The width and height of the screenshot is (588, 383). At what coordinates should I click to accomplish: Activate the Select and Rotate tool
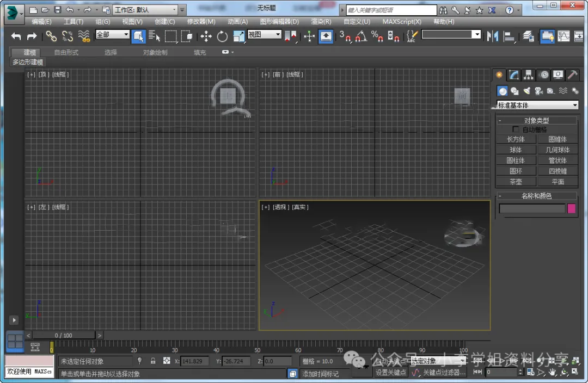click(x=222, y=36)
